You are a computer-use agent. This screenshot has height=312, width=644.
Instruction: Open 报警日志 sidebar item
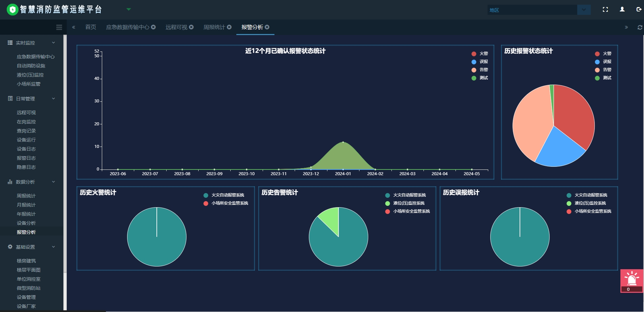point(26,158)
